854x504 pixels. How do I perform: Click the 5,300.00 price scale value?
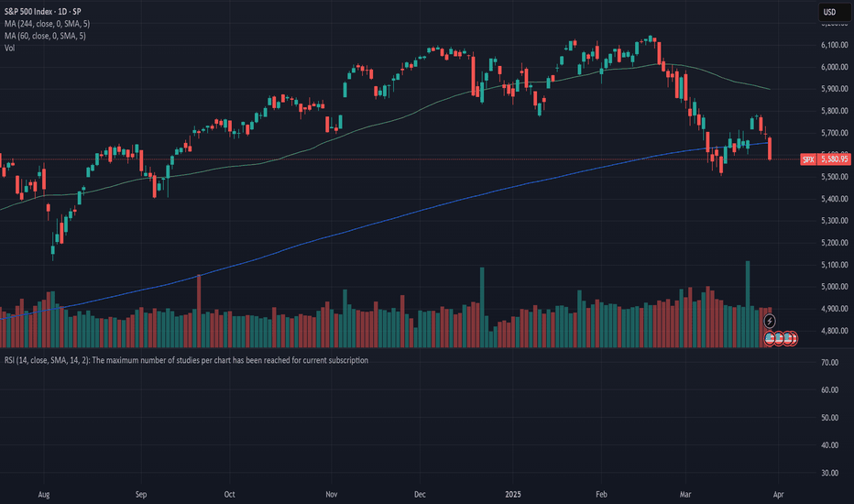(835, 221)
